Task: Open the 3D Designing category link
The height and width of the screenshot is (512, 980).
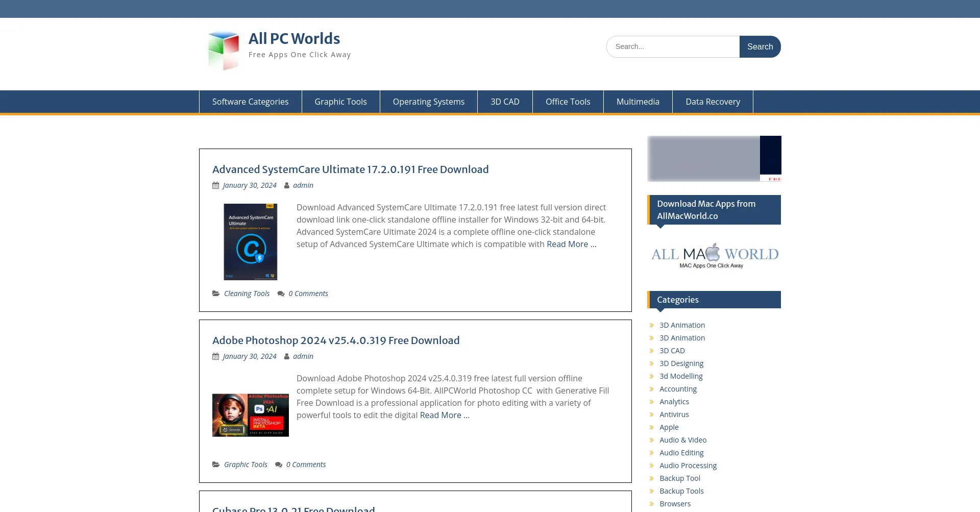Action: (681, 363)
